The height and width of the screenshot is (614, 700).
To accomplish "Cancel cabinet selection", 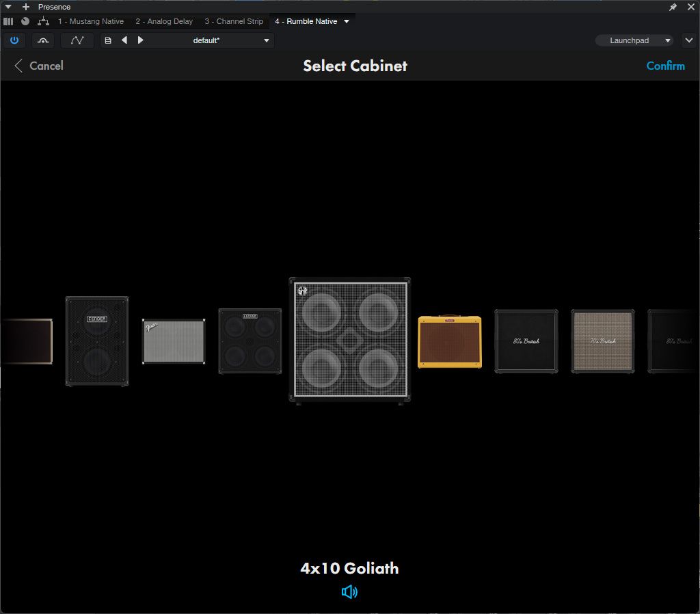I will click(x=39, y=66).
